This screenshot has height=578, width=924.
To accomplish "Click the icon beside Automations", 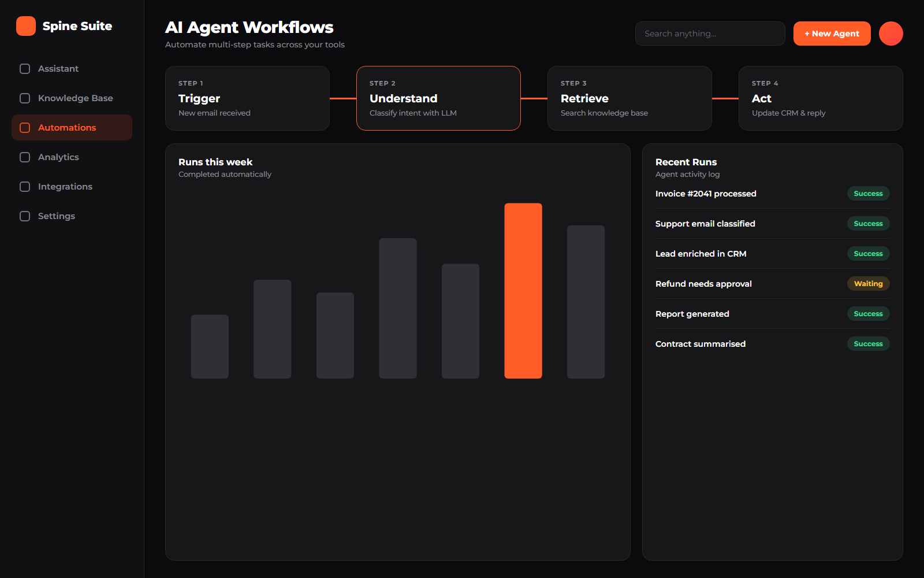I will point(25,128).
